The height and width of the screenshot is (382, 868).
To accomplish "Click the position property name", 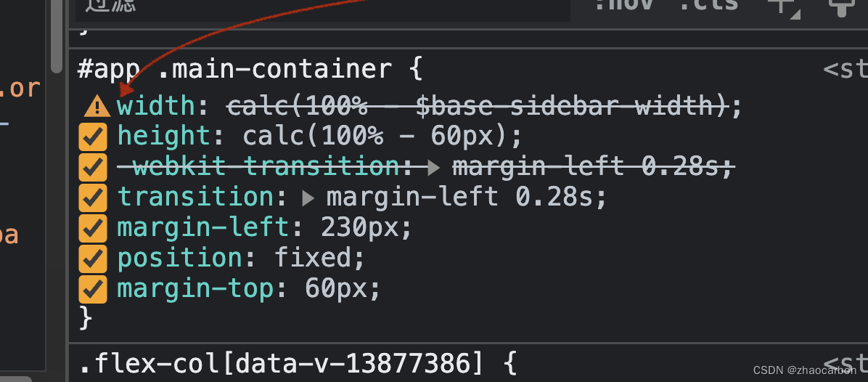I will pyautogui.click(x=180, y=259).
